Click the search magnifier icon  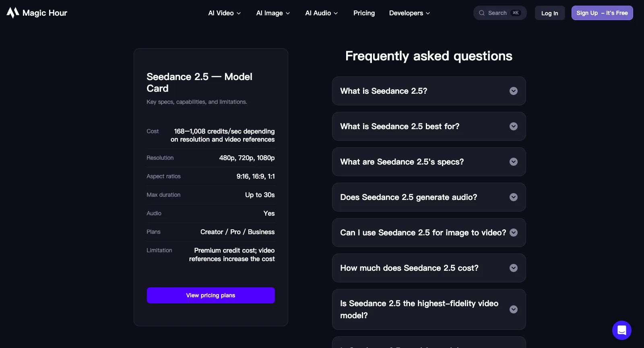click(482, 13)
